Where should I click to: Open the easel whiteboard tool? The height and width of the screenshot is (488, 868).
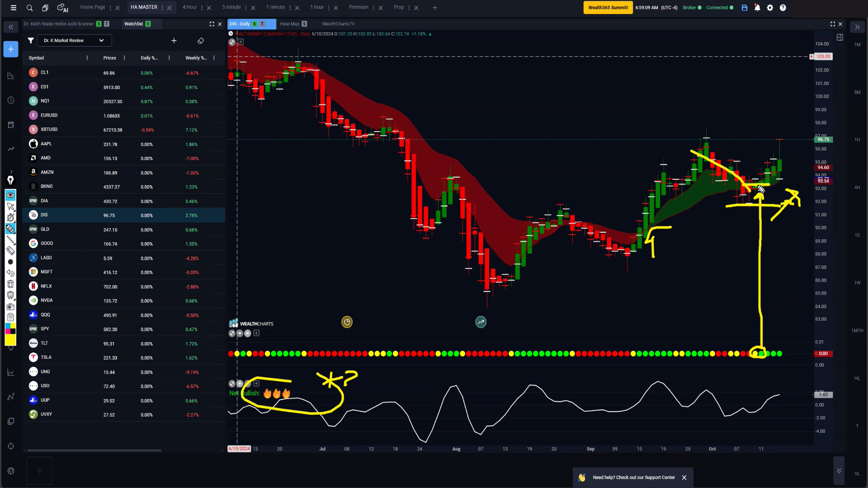[10, 295]
